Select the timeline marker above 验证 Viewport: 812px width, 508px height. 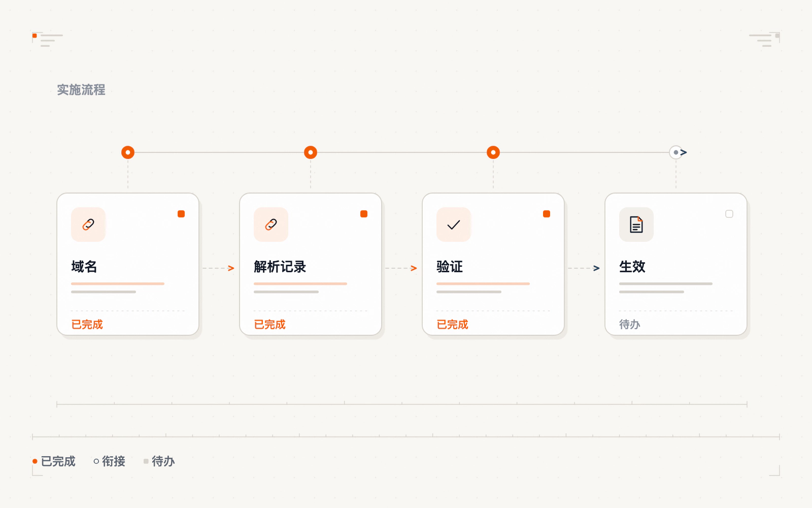point(493,152)
